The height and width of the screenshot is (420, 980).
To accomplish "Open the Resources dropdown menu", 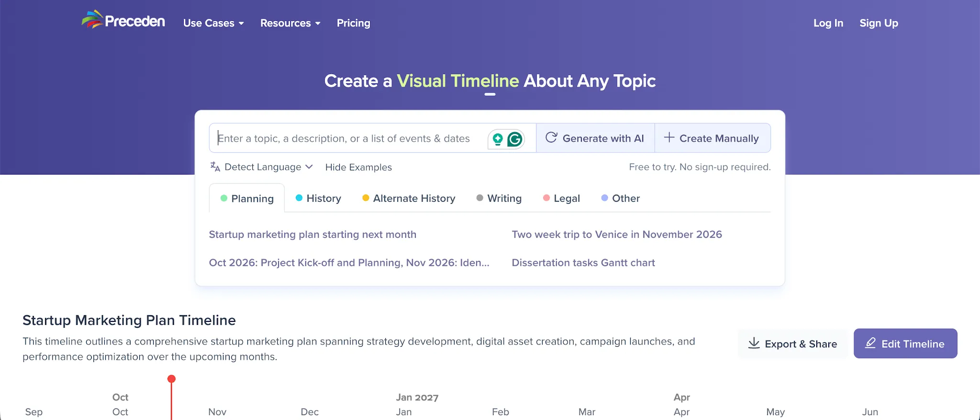I will click(x=290, y=23).
